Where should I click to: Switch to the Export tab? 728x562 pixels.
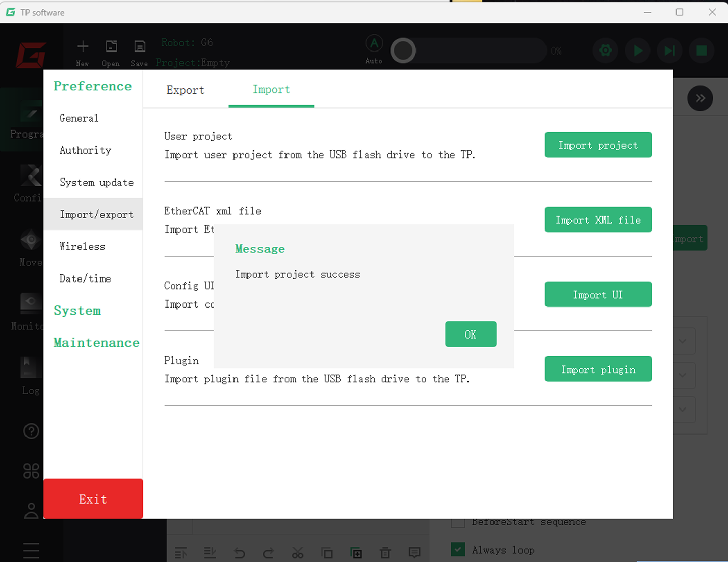coord(186,90)
